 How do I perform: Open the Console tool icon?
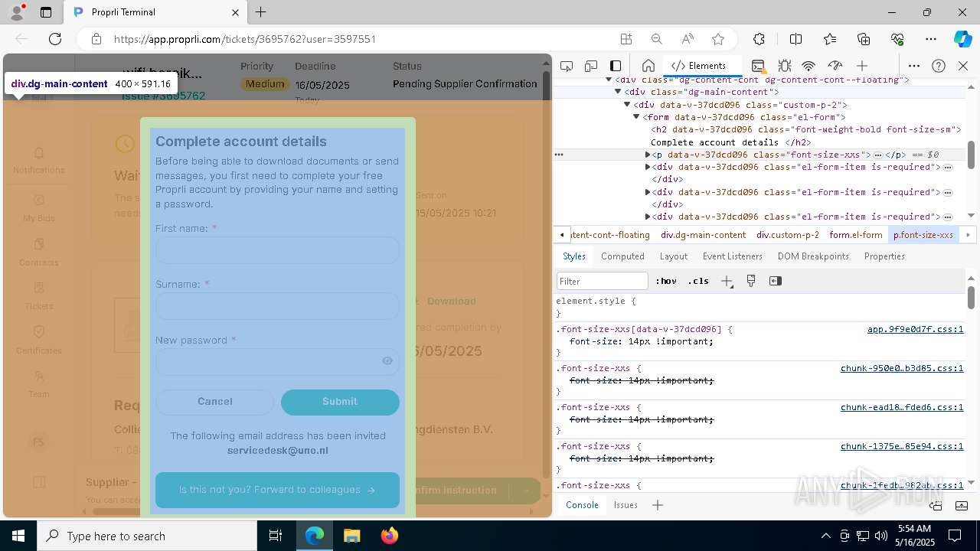[x=758, y=66]
